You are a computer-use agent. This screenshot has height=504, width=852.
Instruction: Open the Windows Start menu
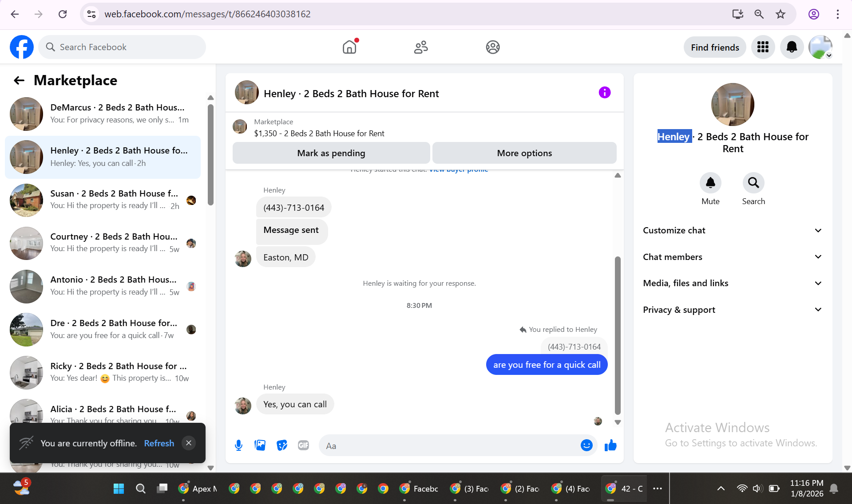coord(119,488)
